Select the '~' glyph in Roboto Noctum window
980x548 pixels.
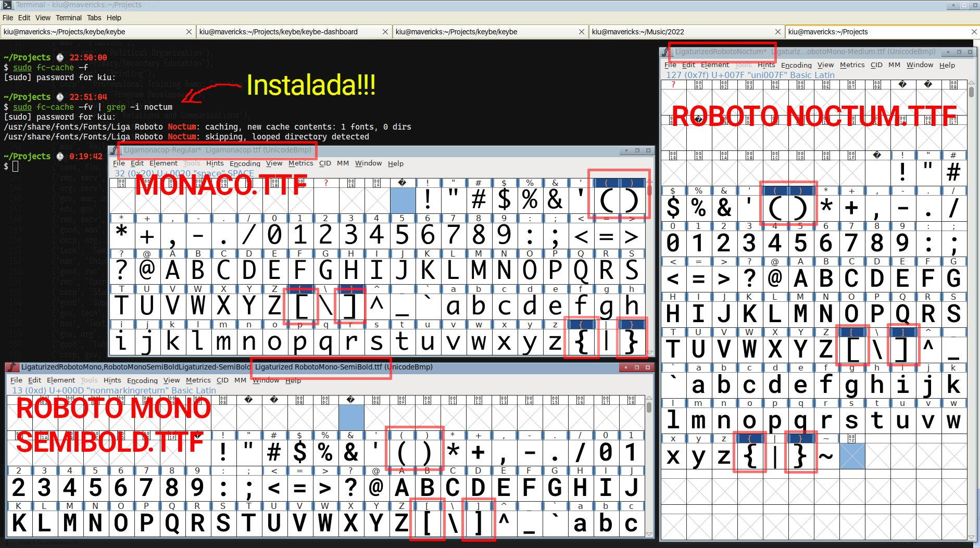tap(826, 456)
